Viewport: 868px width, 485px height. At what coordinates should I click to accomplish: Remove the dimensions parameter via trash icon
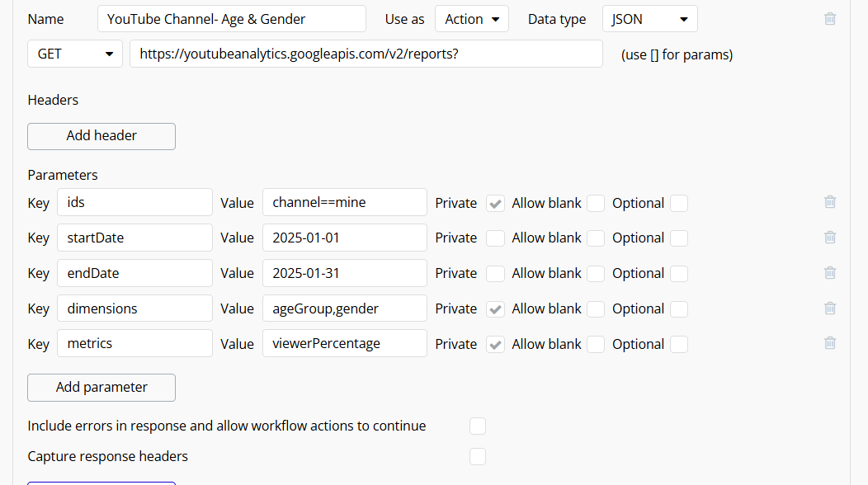point(830,308)
